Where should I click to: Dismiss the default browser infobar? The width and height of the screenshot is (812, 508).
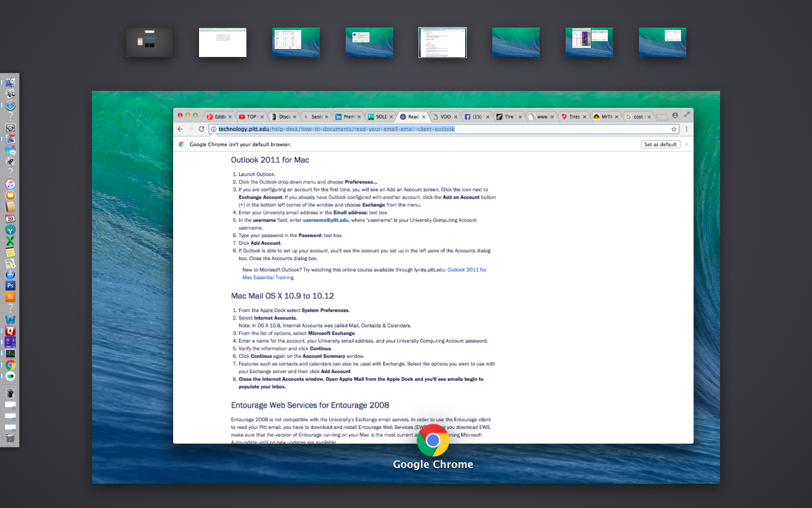(x=686, y=144)
